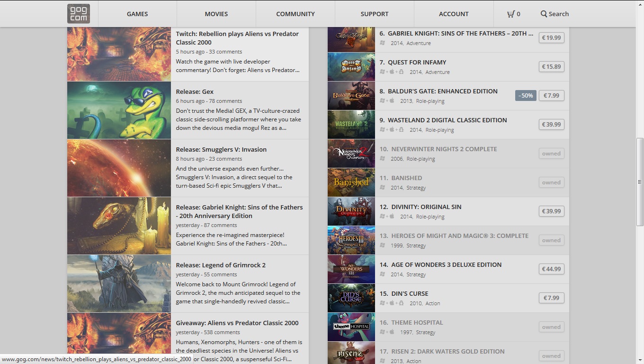Click Windows icon under Banished
This screenshot has width=644, height=364.
pos(383,188)
